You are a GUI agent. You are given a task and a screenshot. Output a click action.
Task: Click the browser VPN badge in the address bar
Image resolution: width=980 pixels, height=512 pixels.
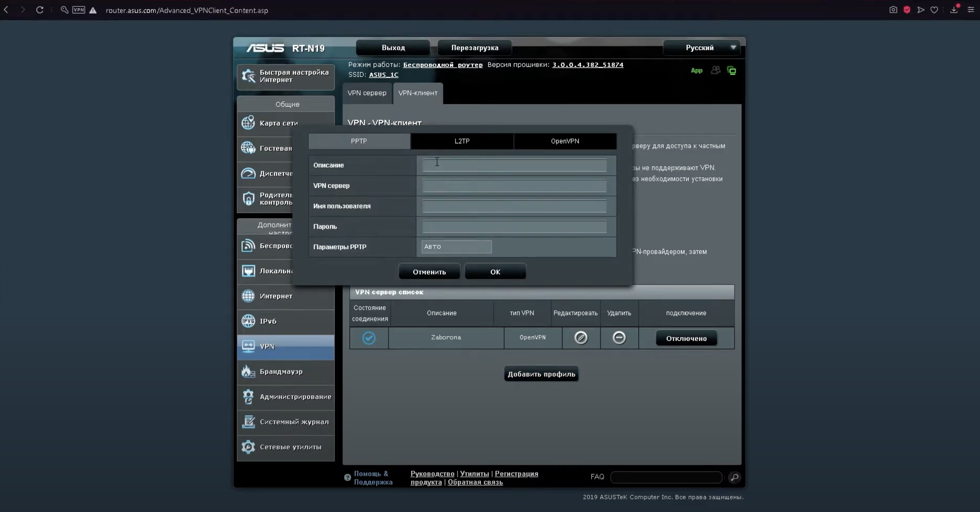(x=79, y=10)
